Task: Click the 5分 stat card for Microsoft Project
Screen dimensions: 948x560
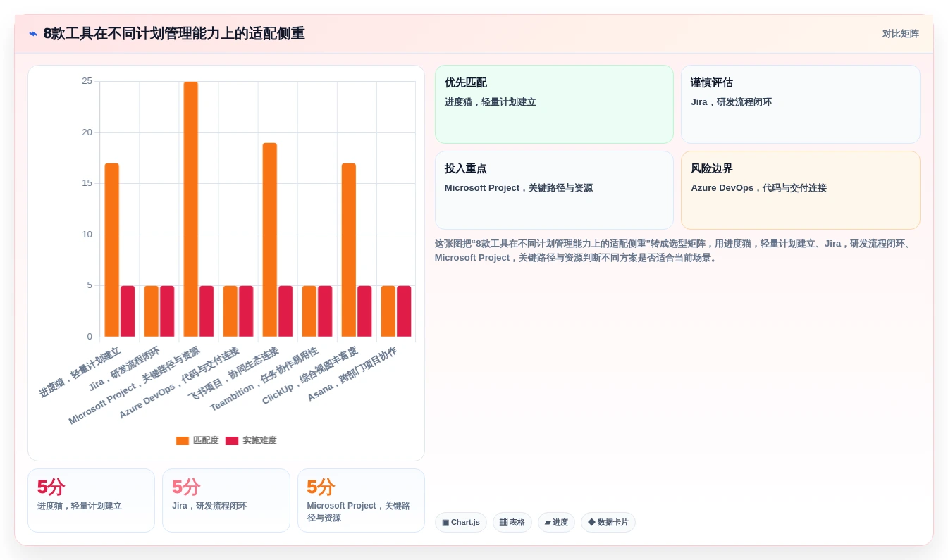Action: click(x=361, y=501)
